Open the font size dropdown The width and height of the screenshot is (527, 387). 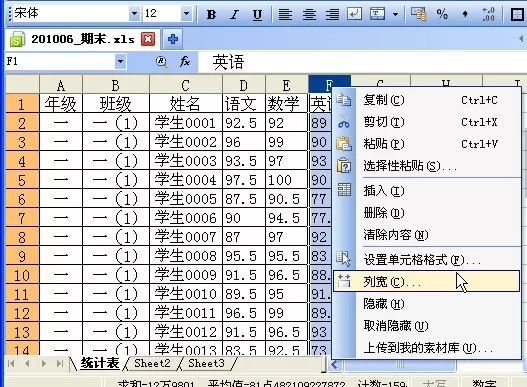pos(186,14)
